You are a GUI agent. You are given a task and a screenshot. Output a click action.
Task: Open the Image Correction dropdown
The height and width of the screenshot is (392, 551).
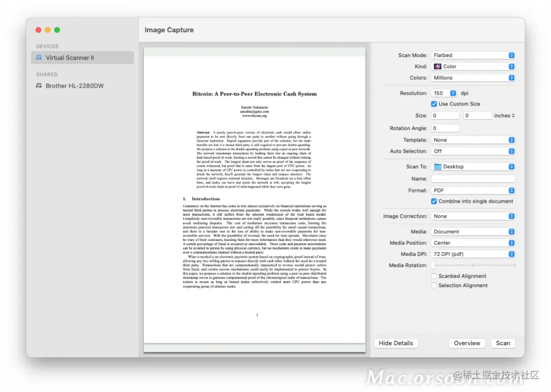473,216
